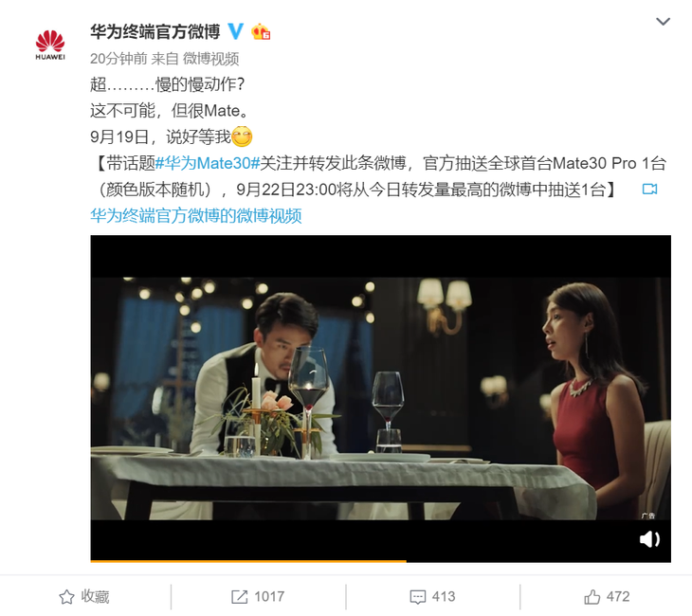Click the 收藏 label
The width and height of the screenshot is (692, 616).
(x=95, y=597)
